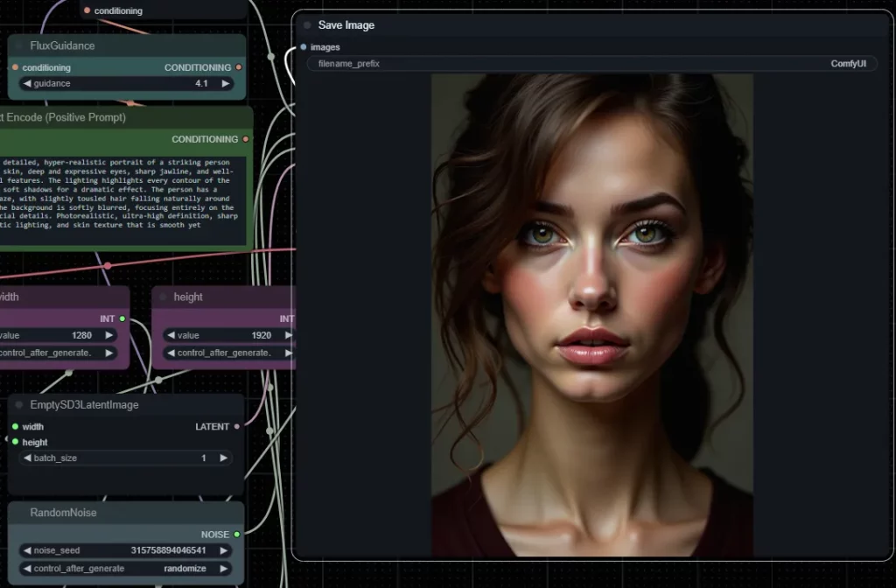Click the LATENT output port on EmptySD3LatentImage
The image size is (896, 588).
click(x=237, y=427)
